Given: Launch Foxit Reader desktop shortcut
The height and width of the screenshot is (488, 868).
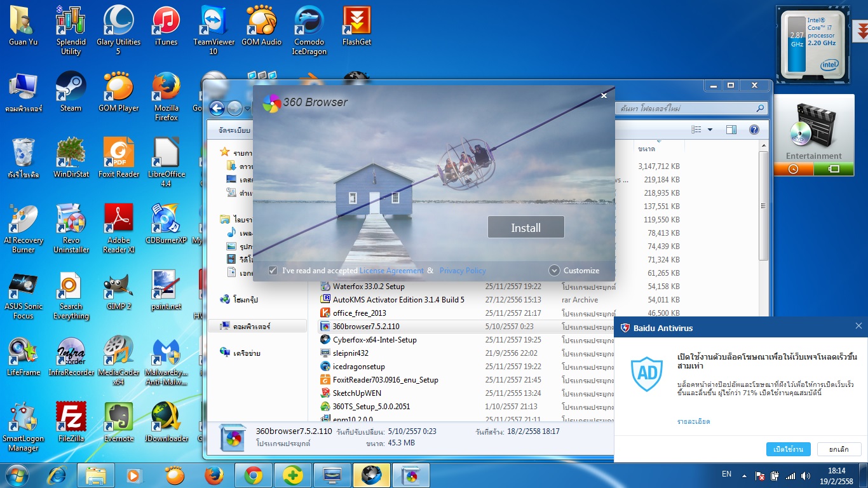Looking at the screenshot, I should 118,158.
